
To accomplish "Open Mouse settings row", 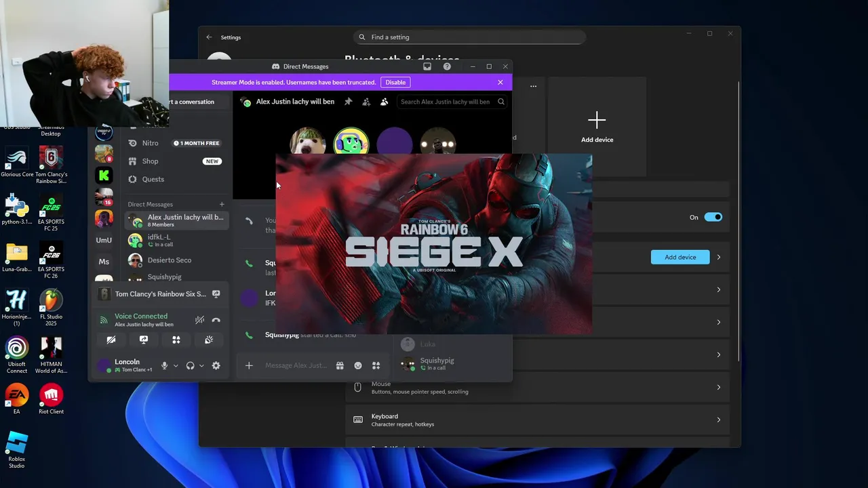I will (537, 387).
